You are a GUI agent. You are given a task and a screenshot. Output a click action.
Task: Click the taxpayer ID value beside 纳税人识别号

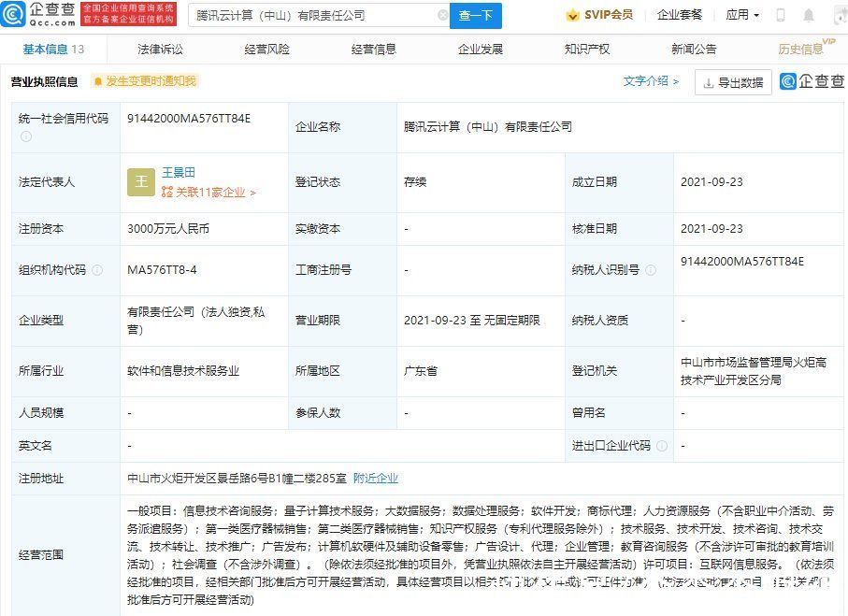742,261
